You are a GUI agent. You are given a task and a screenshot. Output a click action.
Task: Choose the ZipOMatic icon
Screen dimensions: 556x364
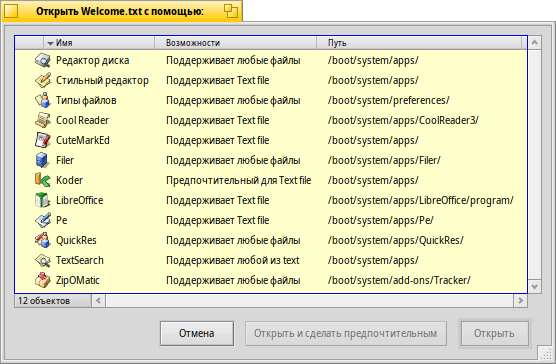43,280
